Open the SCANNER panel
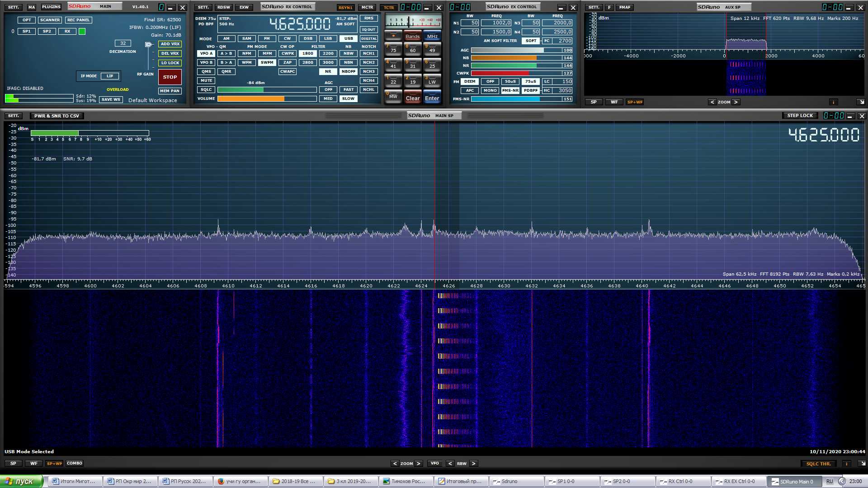Image resolution: width=868 pixels, height=488 pixels. click(50, 20)
